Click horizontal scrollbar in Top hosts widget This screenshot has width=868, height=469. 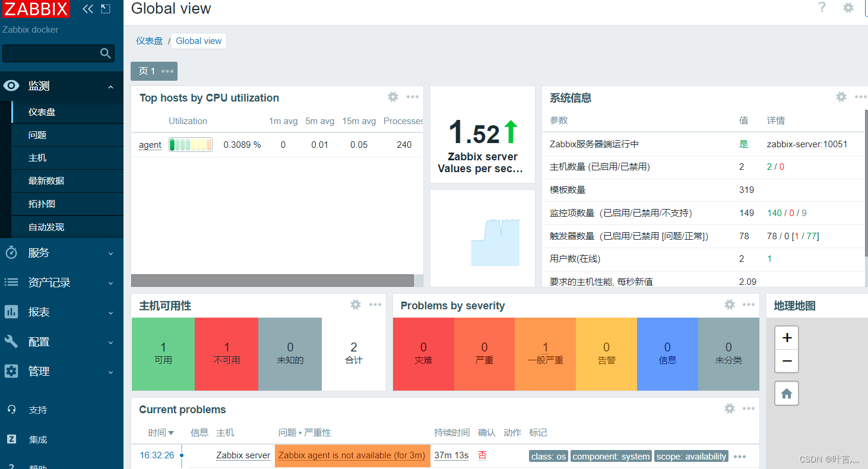pyautogui.click(x=272, y=280)
